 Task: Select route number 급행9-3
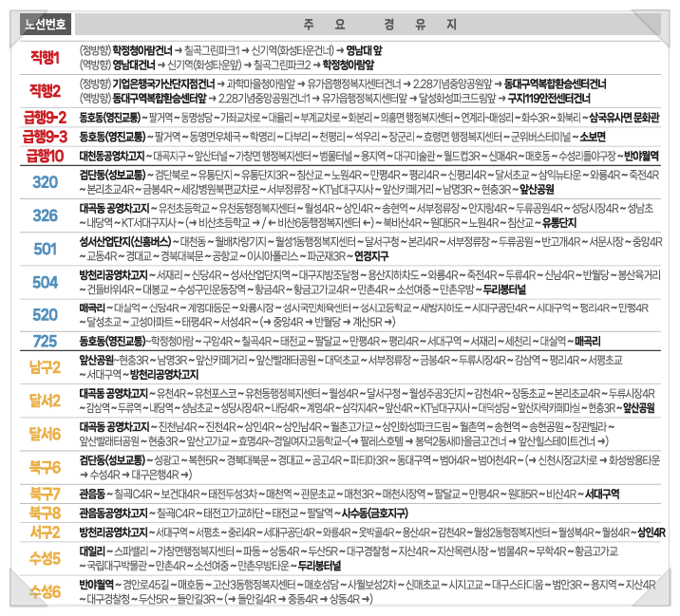pos(45,137)
